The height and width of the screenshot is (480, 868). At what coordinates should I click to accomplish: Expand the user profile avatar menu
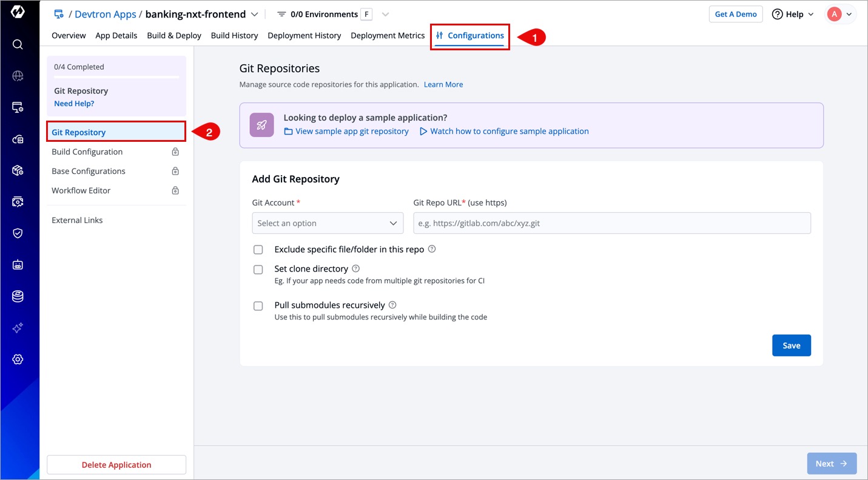click(841, 15)
